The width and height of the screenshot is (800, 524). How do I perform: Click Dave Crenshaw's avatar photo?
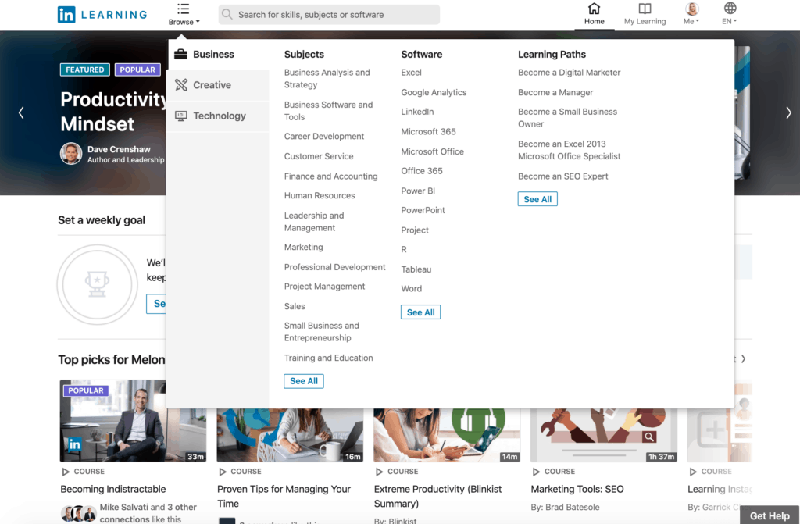[71, 153]
